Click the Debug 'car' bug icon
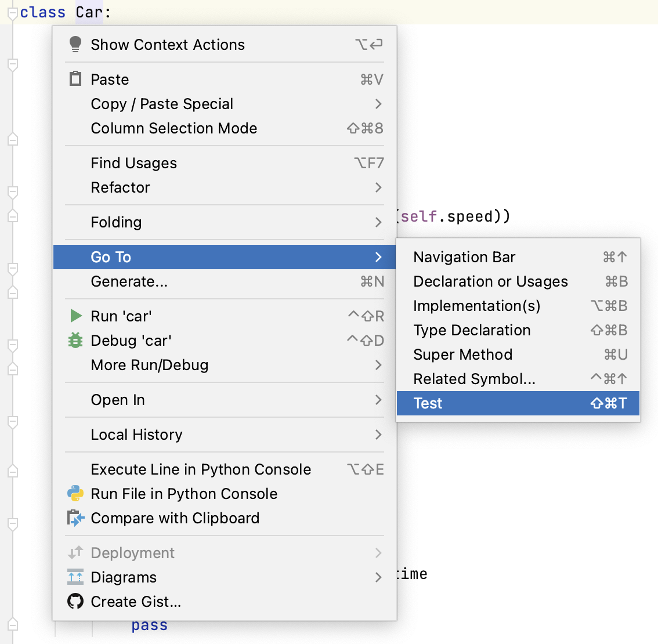Viewport: 658px width, 644px height. (x=75, y=340)
